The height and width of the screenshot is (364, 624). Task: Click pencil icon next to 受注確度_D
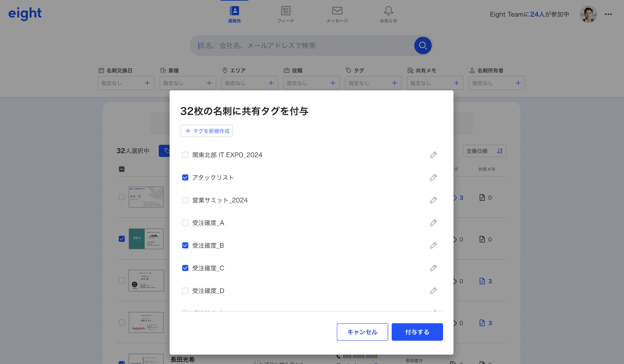[x=433, y=291]
